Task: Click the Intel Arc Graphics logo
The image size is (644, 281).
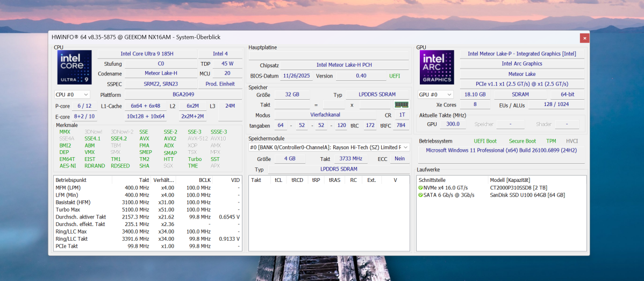Action: (437, 67)
